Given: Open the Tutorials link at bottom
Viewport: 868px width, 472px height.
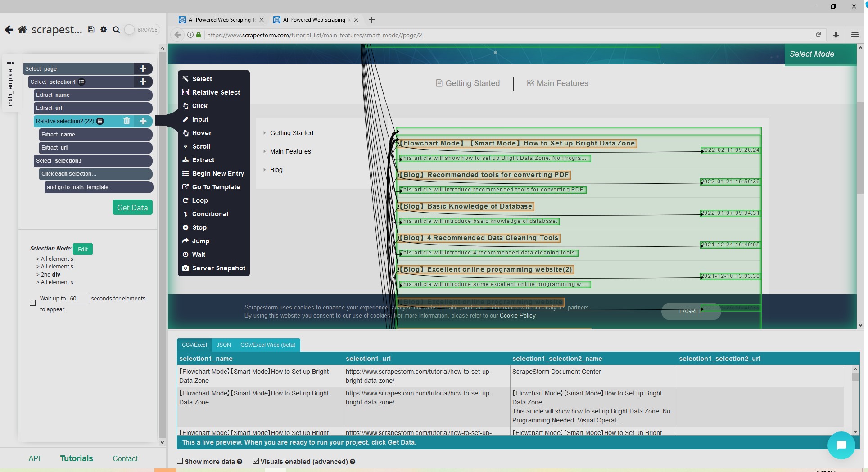Looking at the screenshot, I should (x=77, y=458).
